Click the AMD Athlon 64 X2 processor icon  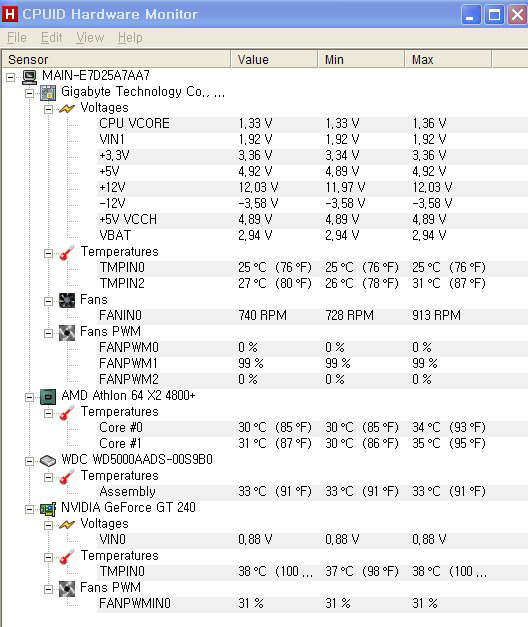coord(48,396)
